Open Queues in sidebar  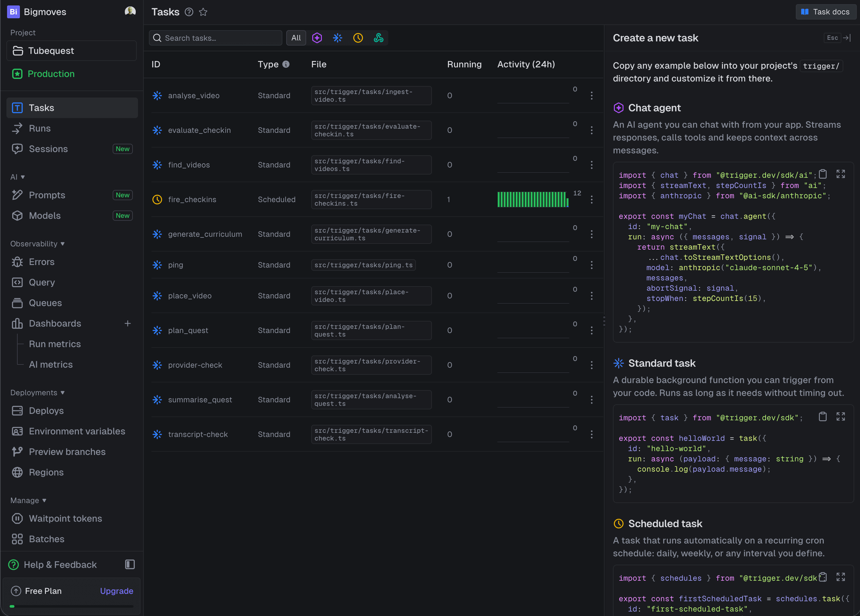72,303
